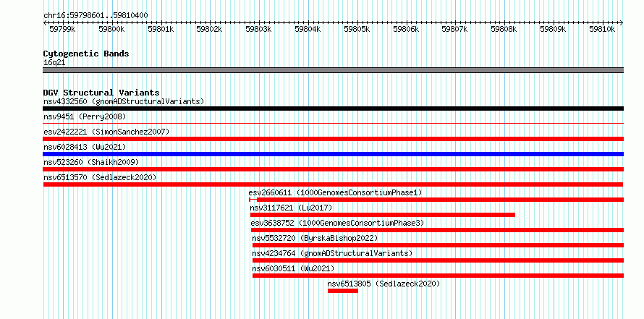Click the chr16:59798601..59810400 coordinate label
Image resolution: width=644 pixels, height=319 pixels.
point(96,16)
